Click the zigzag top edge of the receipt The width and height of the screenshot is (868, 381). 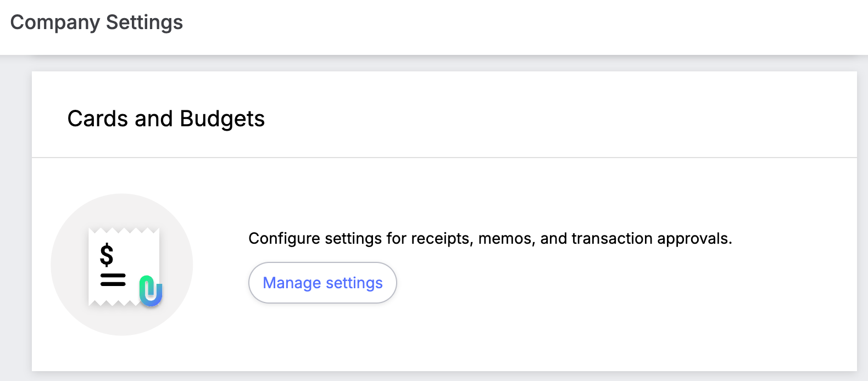(x=124, y=230)
